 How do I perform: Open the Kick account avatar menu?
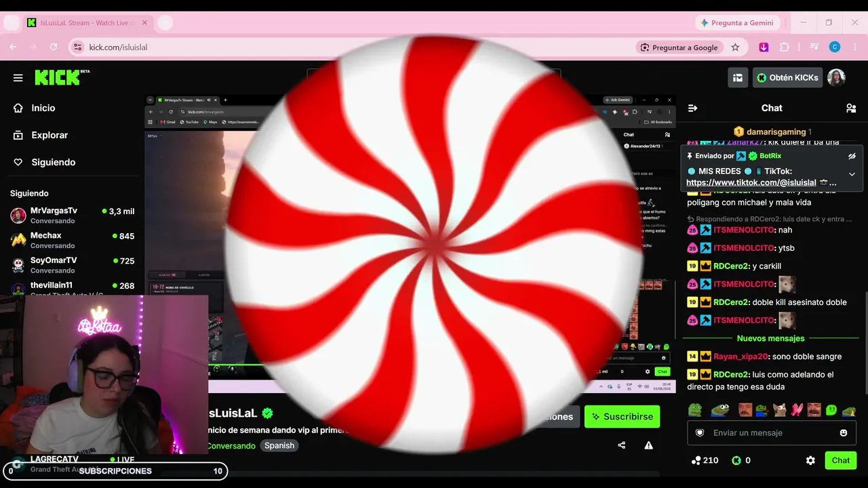pos(836,78)
